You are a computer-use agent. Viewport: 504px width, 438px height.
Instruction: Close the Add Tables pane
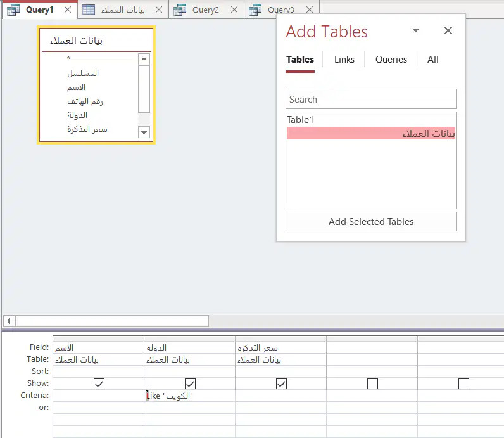[448, 30]
